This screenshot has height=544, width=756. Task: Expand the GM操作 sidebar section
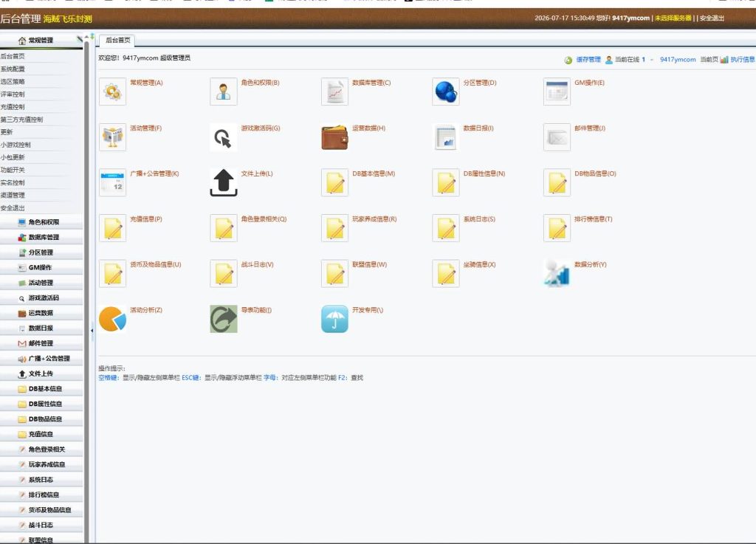click(x=41, y=267)
